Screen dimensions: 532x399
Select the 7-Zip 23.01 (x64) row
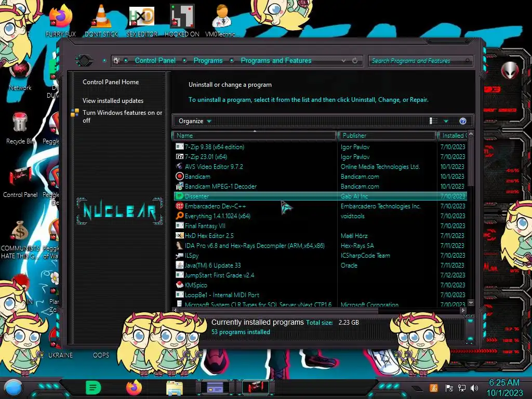click(320, 157)
